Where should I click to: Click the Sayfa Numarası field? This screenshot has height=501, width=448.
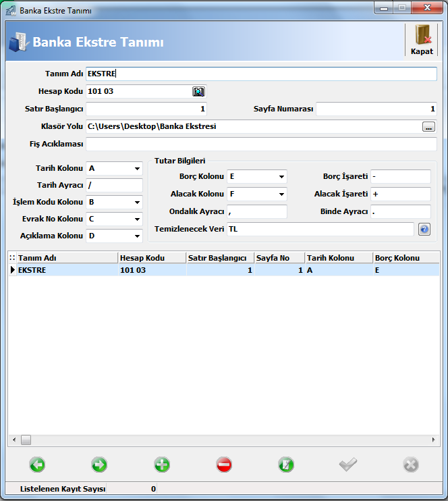376,109
